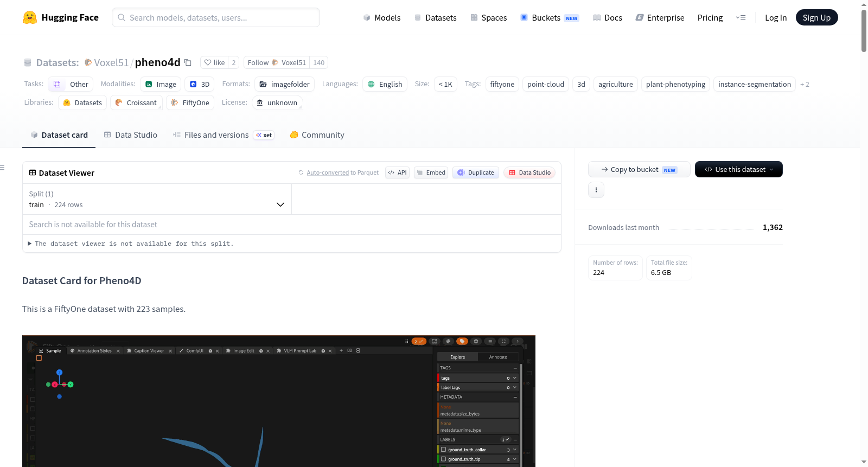Focus the search models, datasets, users field
Image resolution: width=868 pixels, height=467 pixels.
point(216,17)
